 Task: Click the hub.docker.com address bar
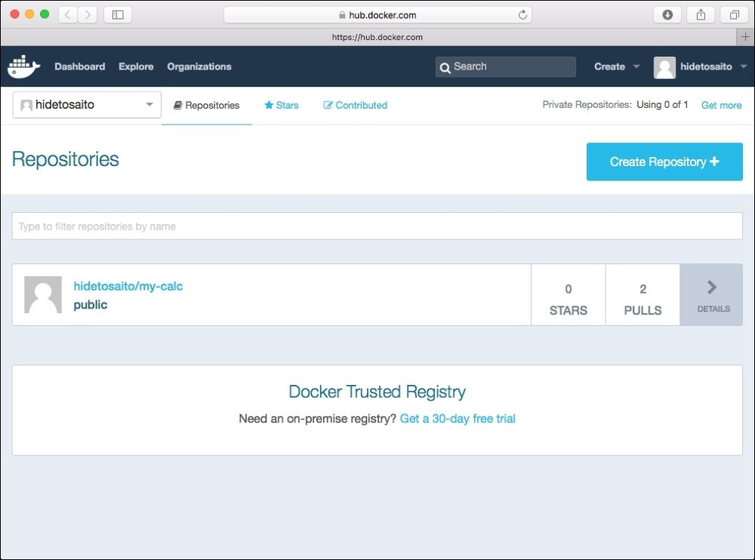[x=378, y=15]
